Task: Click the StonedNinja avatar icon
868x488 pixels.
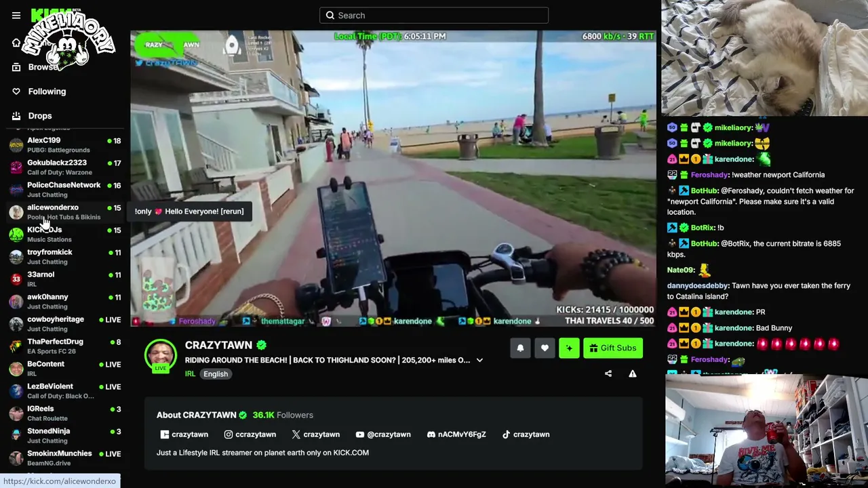Action: (16, 436)
